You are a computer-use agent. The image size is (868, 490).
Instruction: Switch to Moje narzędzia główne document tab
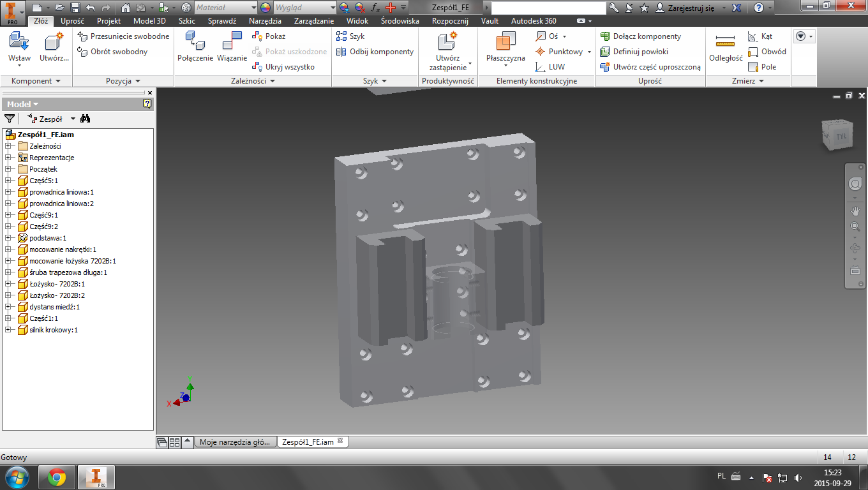236,442
